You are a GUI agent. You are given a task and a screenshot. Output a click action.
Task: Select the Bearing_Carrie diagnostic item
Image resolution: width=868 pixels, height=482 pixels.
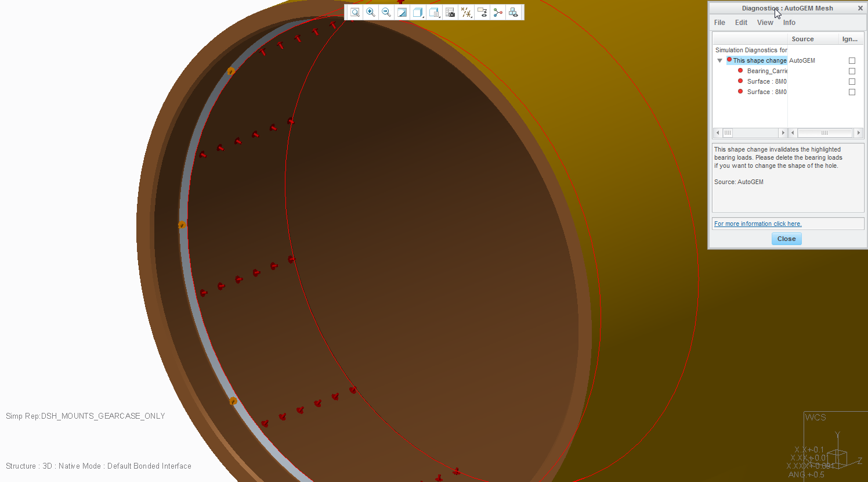(x=767, y=71)
